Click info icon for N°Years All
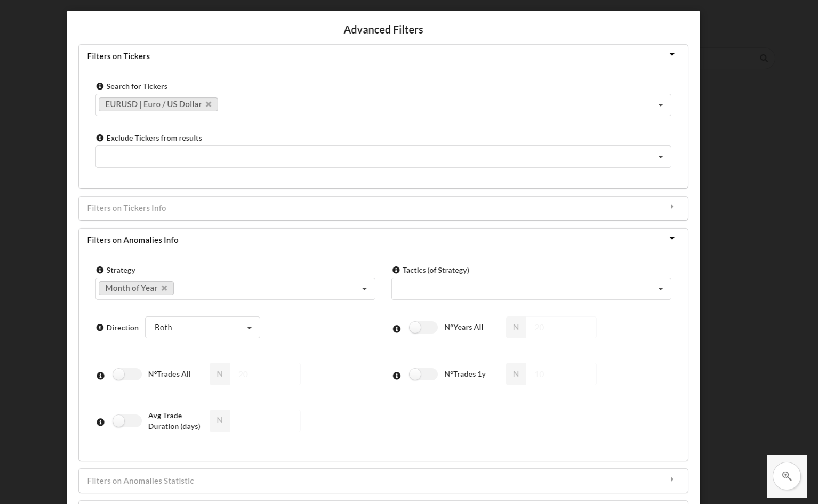Image resolution: width=818 pixels, height=504 pixels. pos(397,329)
